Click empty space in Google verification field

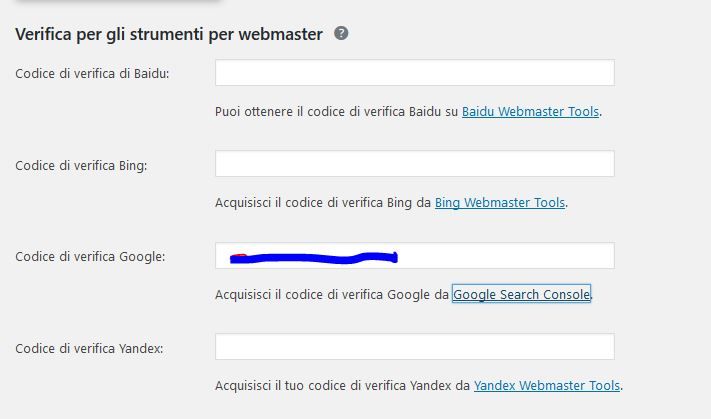coord(506,256)
